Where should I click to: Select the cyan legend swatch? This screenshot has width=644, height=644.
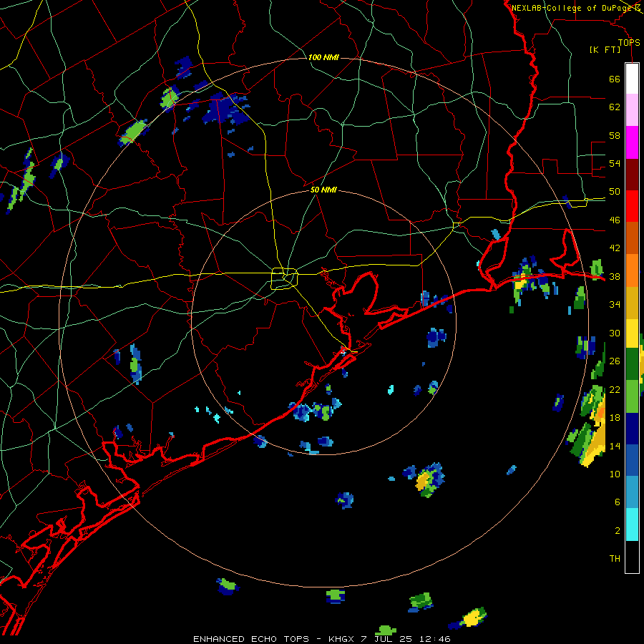(x=632, y=525)
